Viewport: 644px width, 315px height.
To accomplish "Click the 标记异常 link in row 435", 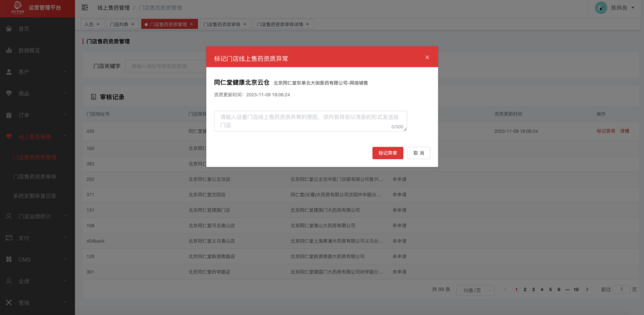I will tap(606, 131).
